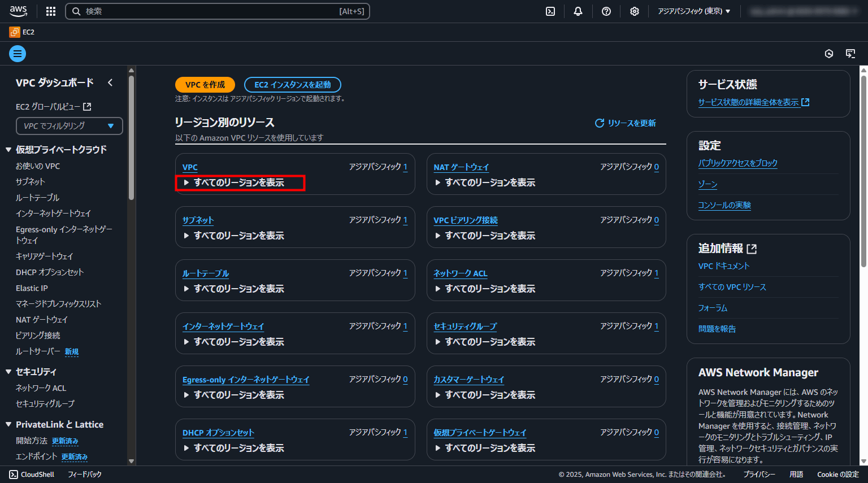Focus the 検索 search input field

click(218, 11)
